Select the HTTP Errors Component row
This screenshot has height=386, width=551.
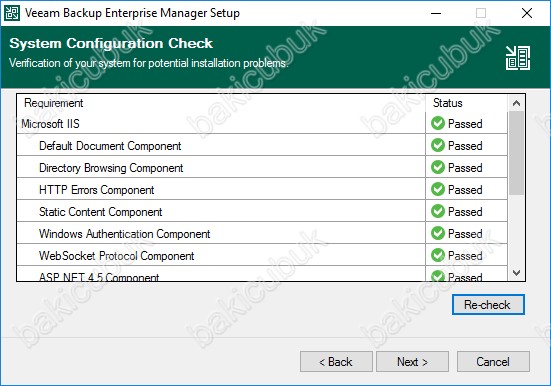click(262, 189)
